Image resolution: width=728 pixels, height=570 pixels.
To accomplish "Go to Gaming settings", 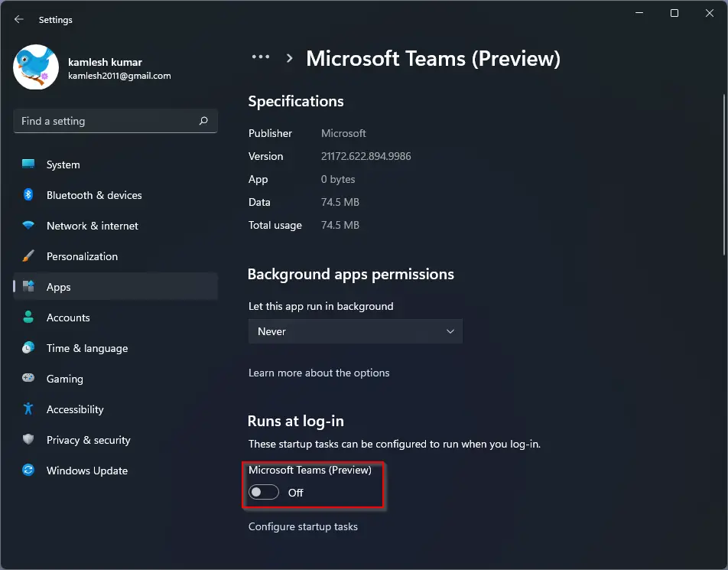I will coord(115,379).
